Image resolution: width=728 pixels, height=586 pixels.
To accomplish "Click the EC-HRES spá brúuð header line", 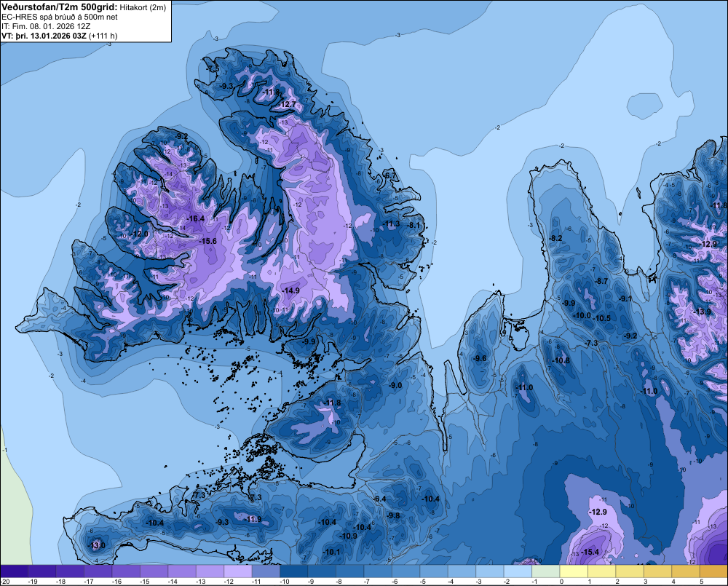I will pyautogui.click(x=60, y=17).
